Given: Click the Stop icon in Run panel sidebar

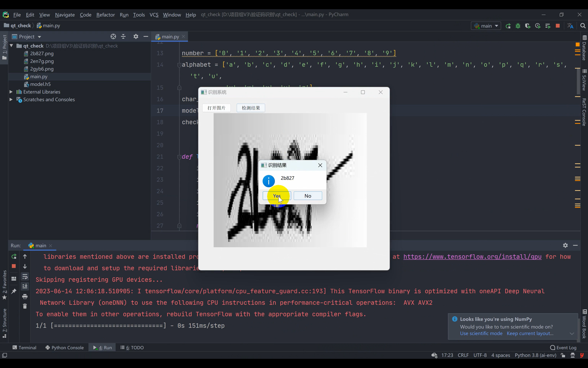Looking at the screenshot, I should coord(14,266).
